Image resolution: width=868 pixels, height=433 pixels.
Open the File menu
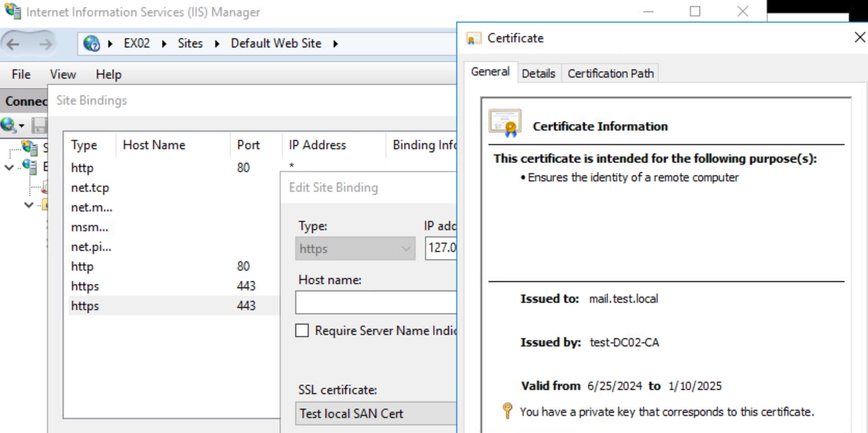(x=20, y=74)
